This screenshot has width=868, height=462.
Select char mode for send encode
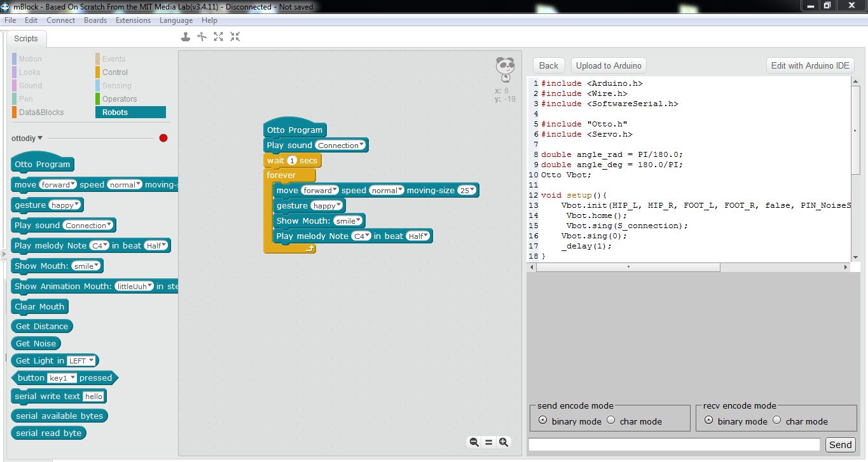click(x=610, y=420)
